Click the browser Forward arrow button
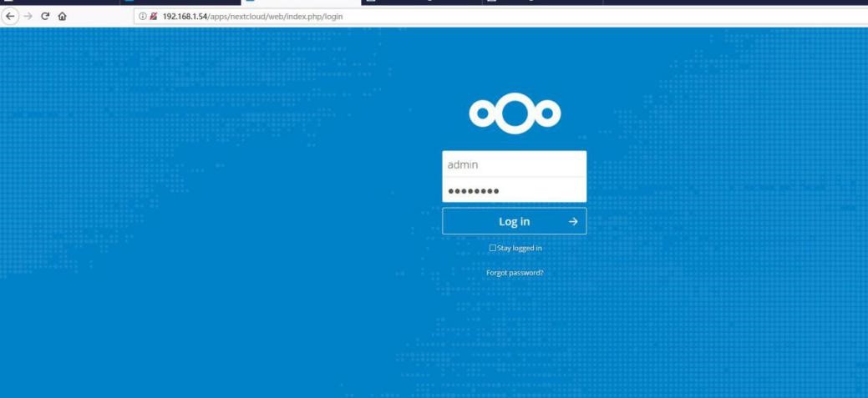 (x=28, y=16)
